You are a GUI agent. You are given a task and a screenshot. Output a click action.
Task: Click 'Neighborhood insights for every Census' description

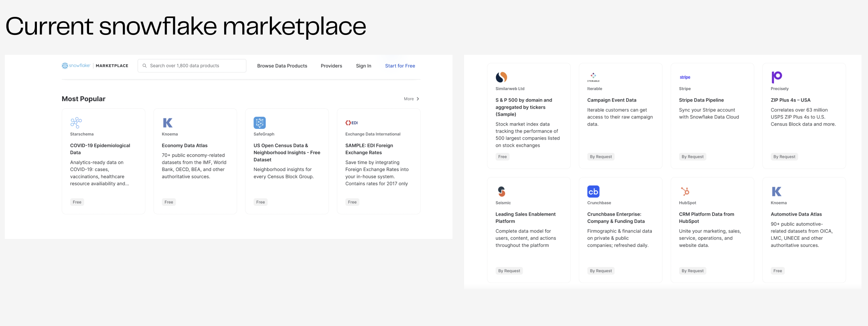[x=284, y=173]
